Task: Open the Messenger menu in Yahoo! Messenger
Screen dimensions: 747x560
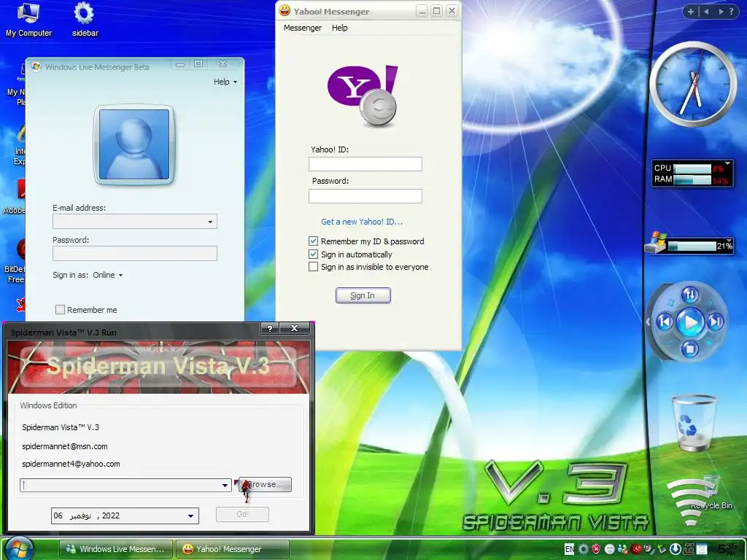Action: (303, 28)
